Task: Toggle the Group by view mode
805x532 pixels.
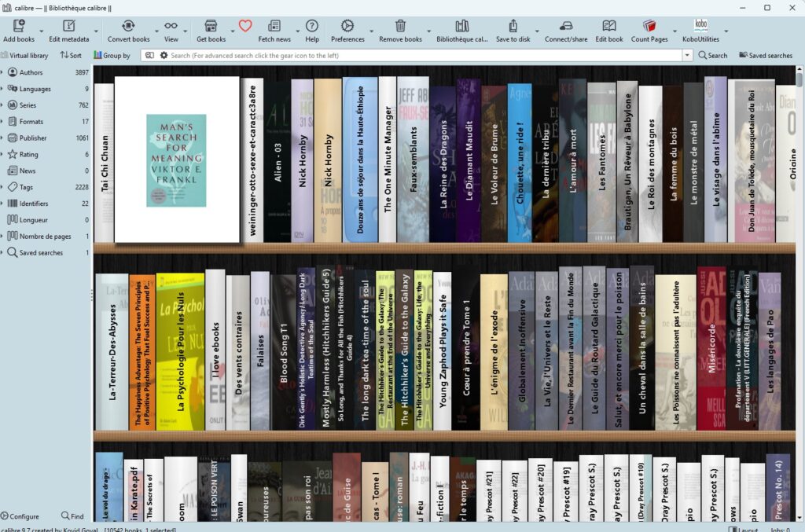Action: [112, 55]
